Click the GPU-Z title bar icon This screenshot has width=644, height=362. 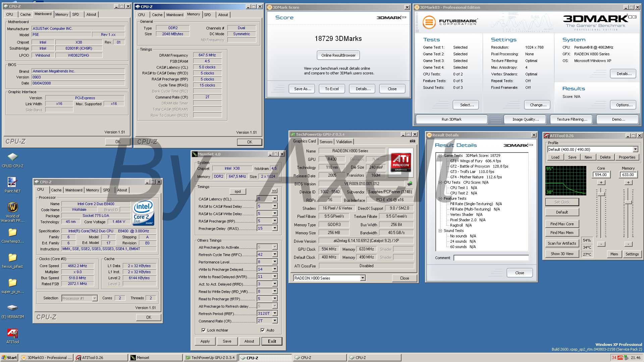(293, 134)
